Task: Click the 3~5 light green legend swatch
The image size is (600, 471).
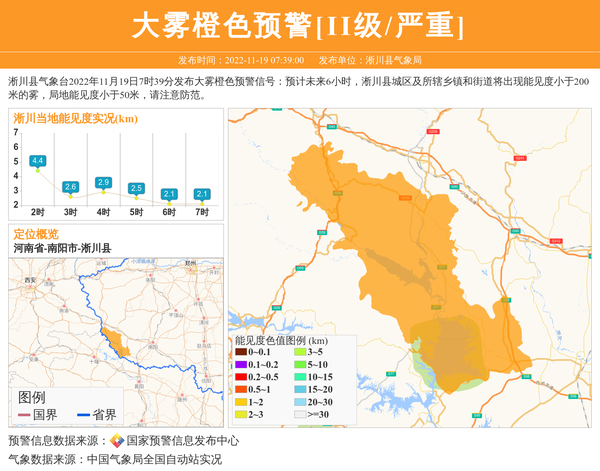Action: coord(300,353)
